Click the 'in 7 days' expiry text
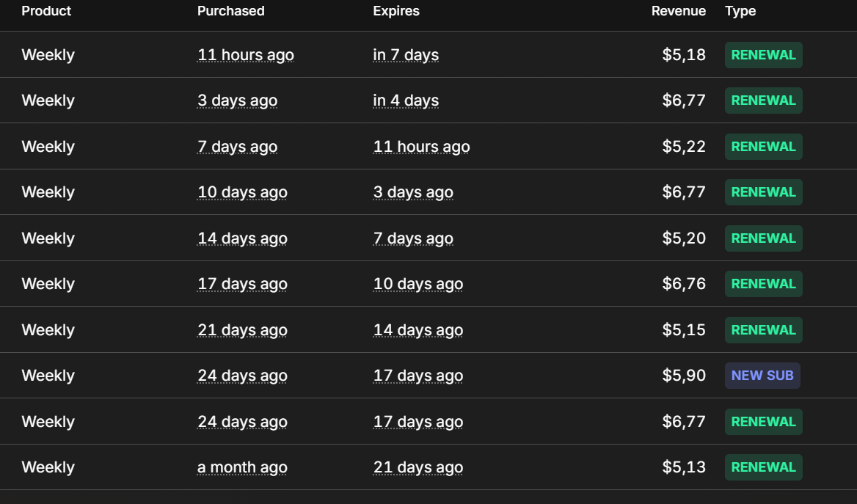 (x=406, y=55)
